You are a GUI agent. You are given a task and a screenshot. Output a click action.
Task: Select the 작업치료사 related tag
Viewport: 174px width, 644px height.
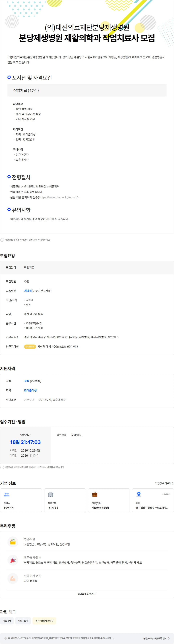pyautogui.click(x=23, y=620)
